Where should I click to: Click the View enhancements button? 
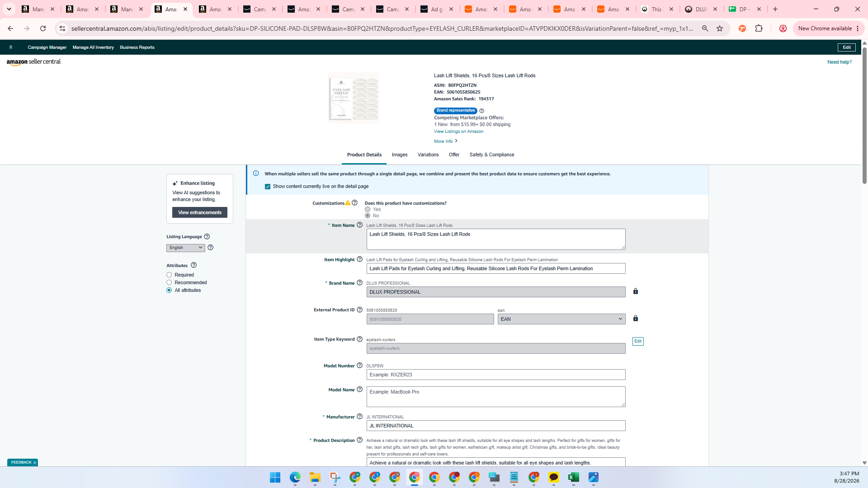pos(200,212)
